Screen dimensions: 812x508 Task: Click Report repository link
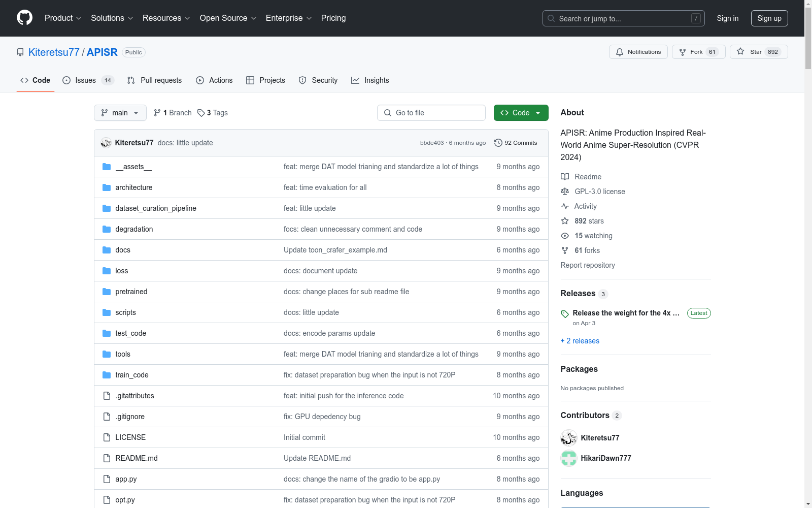point(588,265)
